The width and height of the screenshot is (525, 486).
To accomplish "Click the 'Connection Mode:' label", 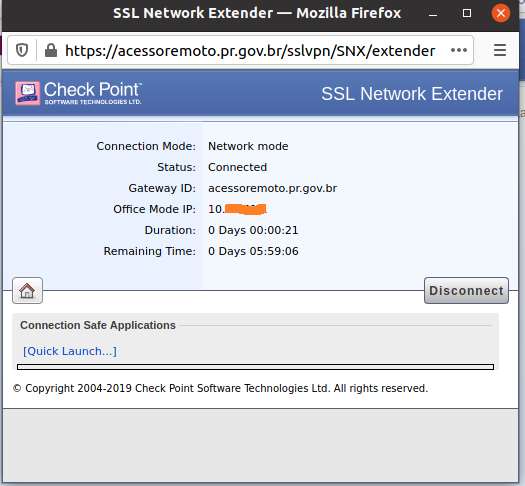I will 146,146.
